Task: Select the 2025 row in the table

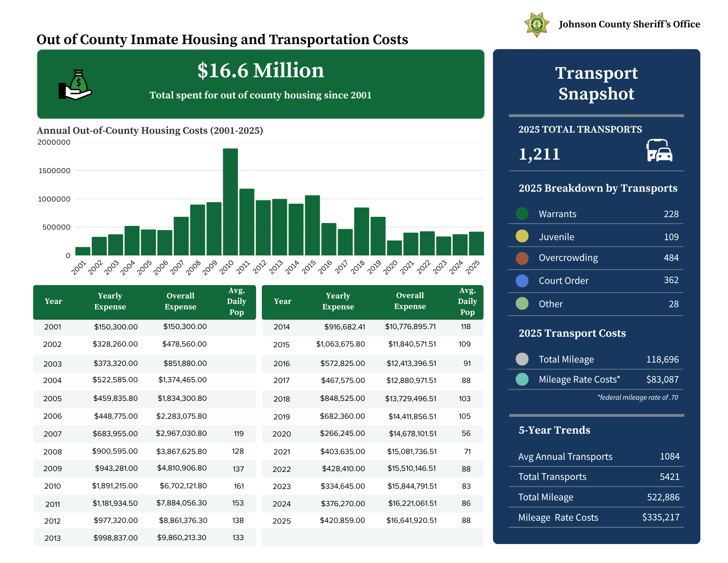Action: point(373,520)
